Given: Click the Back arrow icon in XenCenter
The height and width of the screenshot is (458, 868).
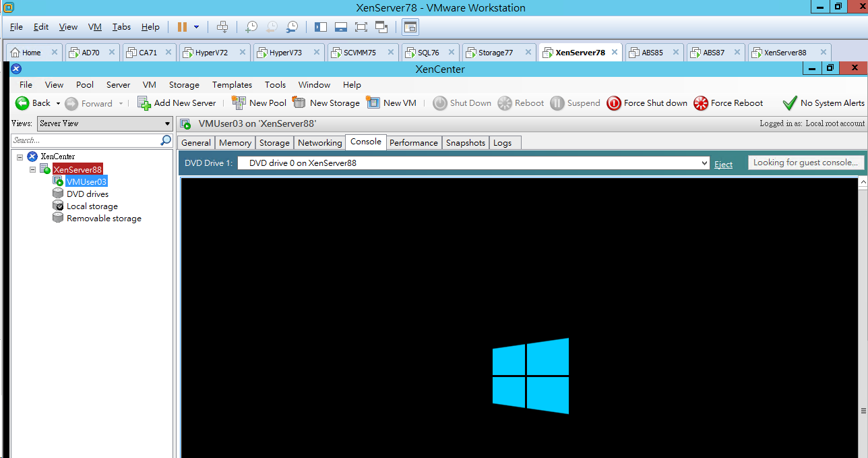Looking at the screenshot, I should (22, 103).
